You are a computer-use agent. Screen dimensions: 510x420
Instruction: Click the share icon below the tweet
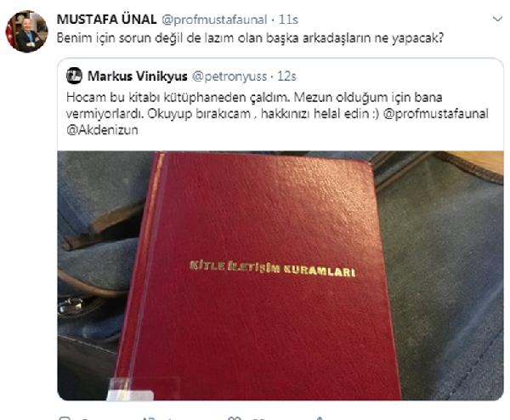click(320, 417)
